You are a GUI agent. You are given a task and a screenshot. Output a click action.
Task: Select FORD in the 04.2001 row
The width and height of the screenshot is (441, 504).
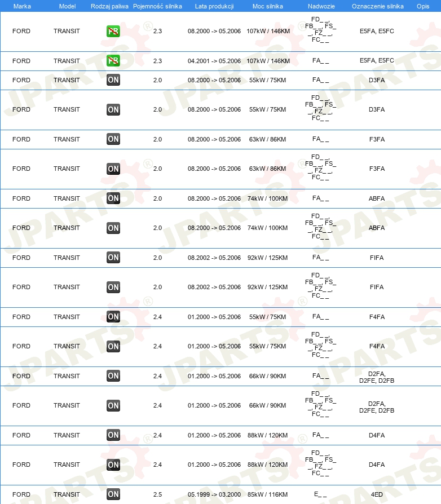pyautogui.click(x=21, y=61)
